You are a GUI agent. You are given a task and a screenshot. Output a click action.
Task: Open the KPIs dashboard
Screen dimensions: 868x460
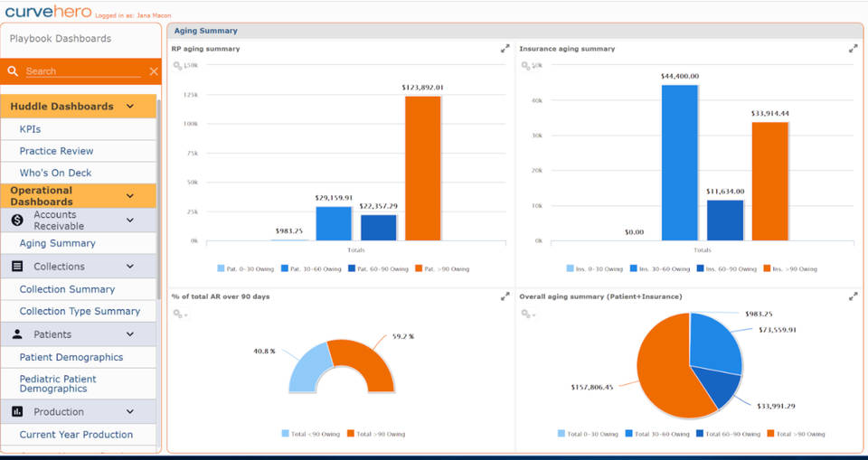[x=30, y=129]
